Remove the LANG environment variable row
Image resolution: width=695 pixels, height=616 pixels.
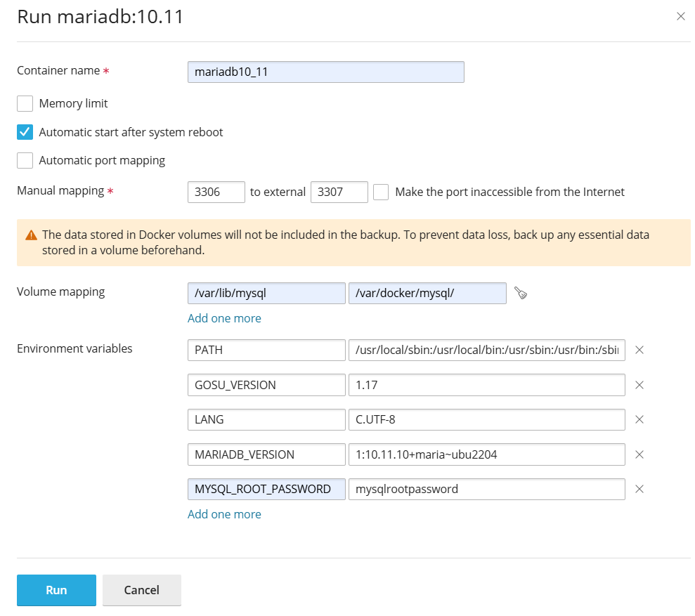[x=639, y=419]
